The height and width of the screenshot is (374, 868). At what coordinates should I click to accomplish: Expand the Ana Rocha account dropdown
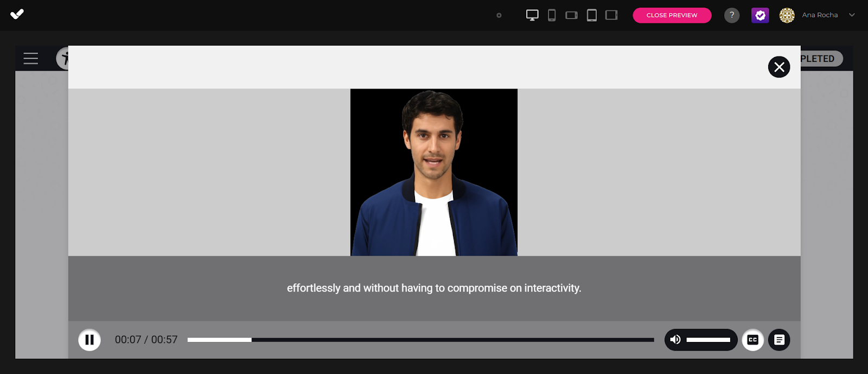(x=852, y=15)
